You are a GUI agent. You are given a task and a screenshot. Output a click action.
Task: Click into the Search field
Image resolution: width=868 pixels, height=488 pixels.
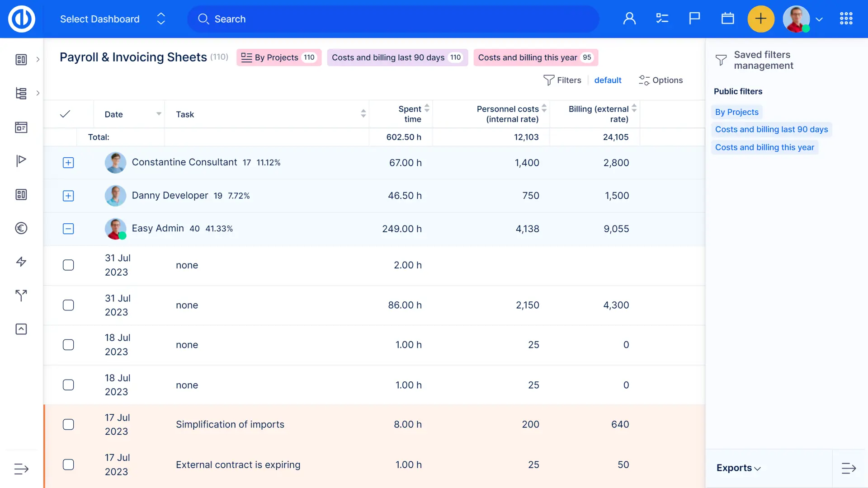coord(393,19)
